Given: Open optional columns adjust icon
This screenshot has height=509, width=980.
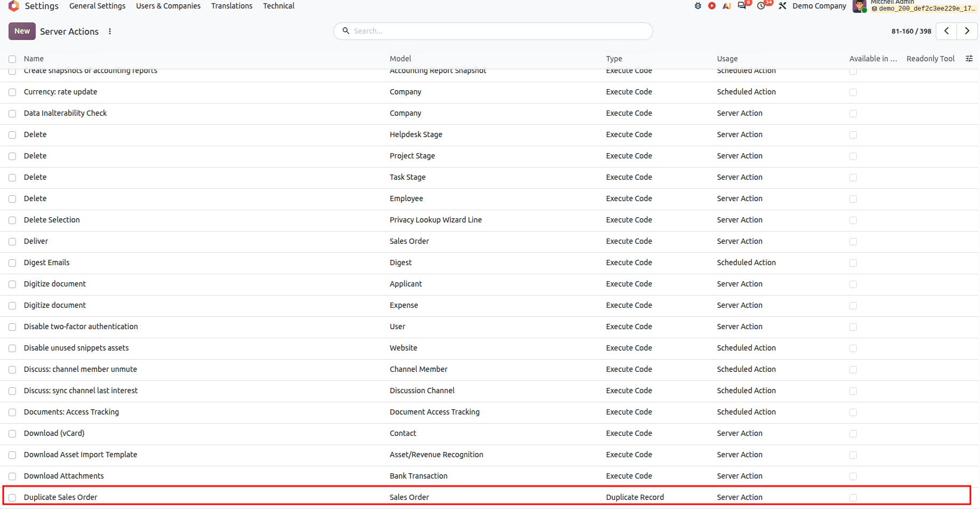Looking at the screenshot, I should tap(969, 59).
